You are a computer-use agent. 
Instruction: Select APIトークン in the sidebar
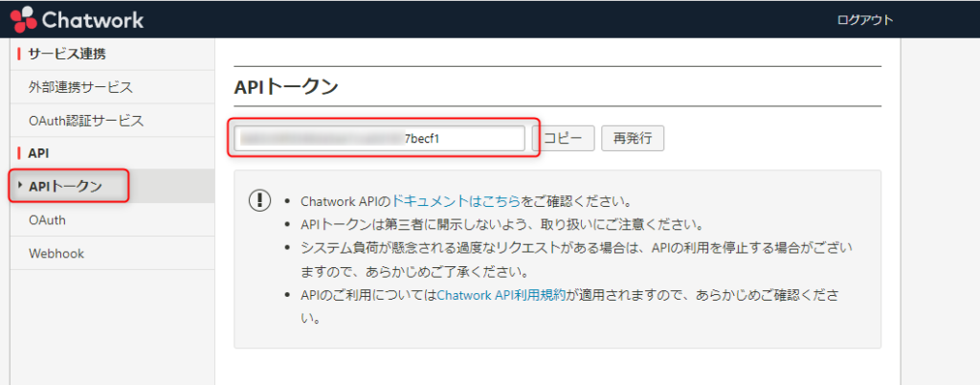65,186
